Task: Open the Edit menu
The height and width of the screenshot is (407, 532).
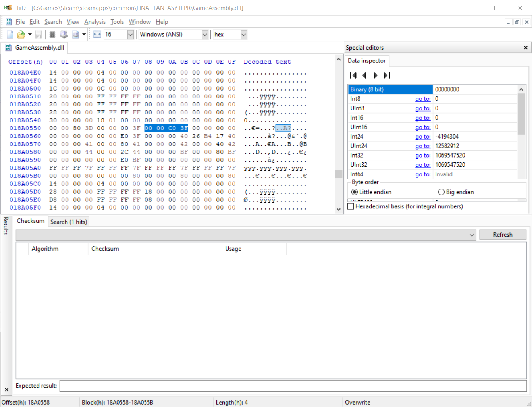Action: coord(35,22)
